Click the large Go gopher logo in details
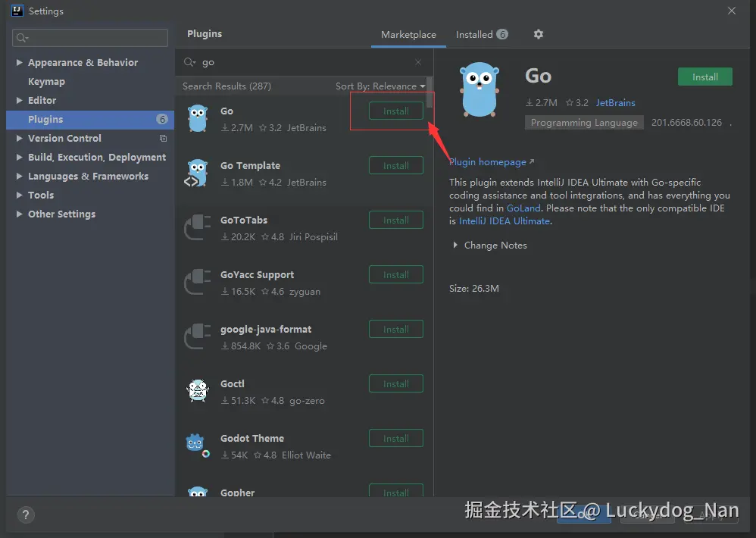Screen dimensions: 756x538 coord(480,89)
